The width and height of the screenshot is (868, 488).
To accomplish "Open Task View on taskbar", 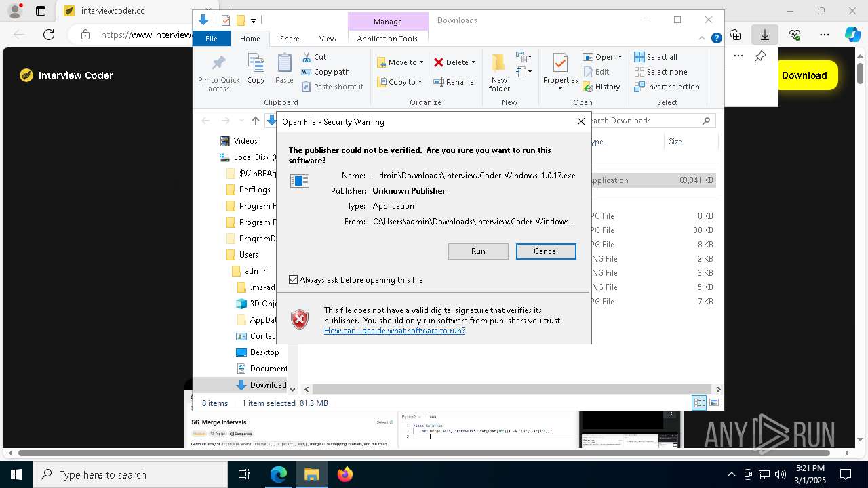I will [244, 474].
